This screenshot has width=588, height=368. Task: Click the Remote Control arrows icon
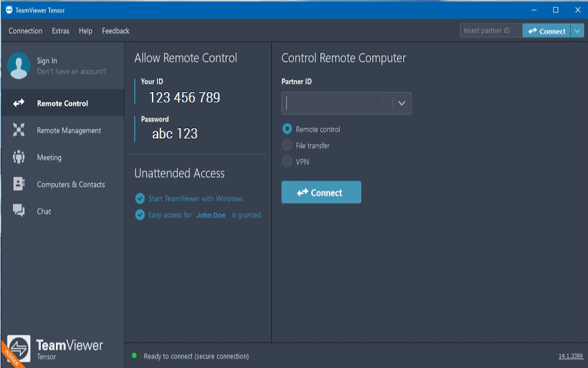pos(19,103)
